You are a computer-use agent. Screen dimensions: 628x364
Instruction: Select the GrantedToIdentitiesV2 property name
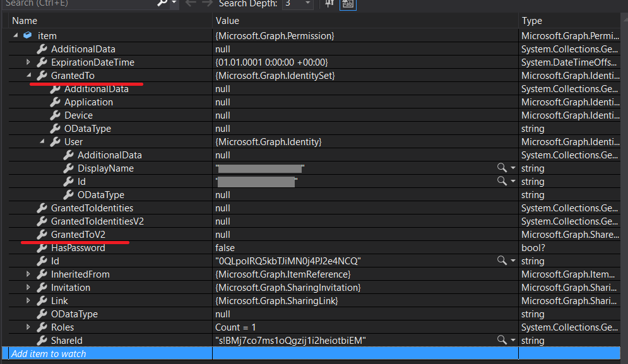97,221
